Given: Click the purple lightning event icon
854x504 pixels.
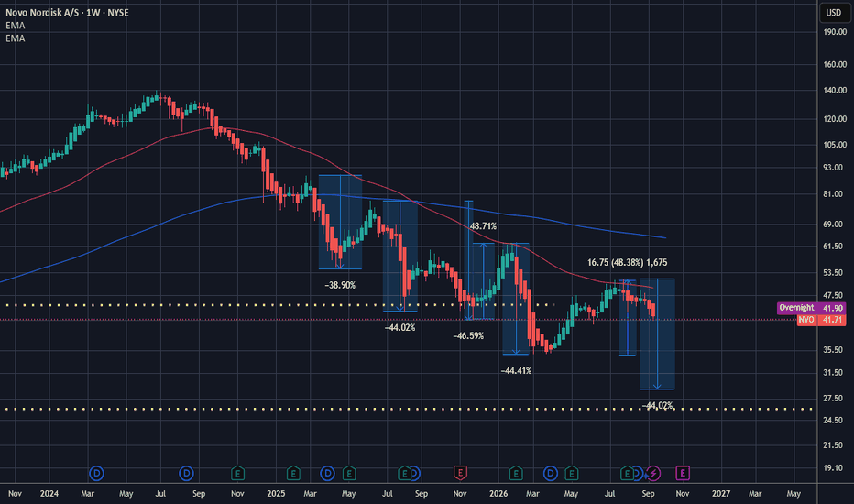Looking at the screenshot, I should click(653, 473).
